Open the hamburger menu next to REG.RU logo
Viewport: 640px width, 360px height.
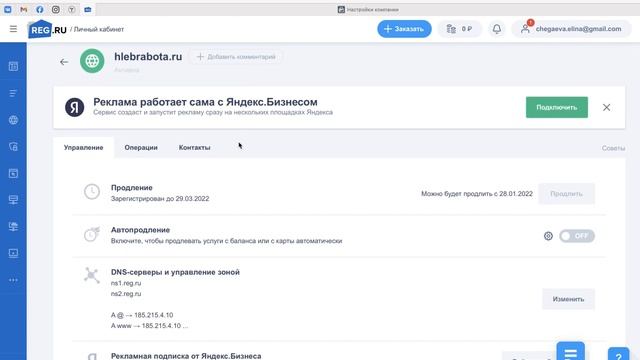pyautogui.click(x=13, y=29)
